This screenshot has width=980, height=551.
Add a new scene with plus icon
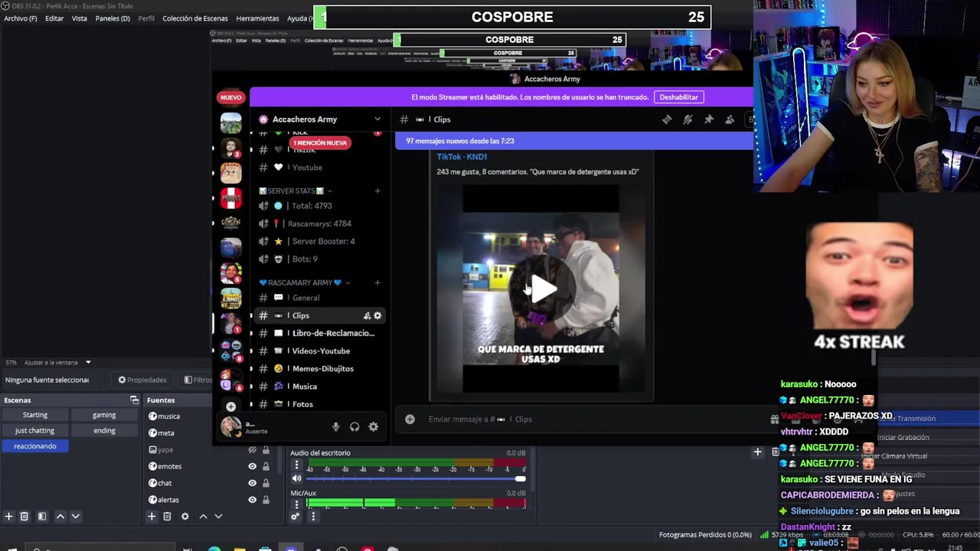tap(8, 517)
